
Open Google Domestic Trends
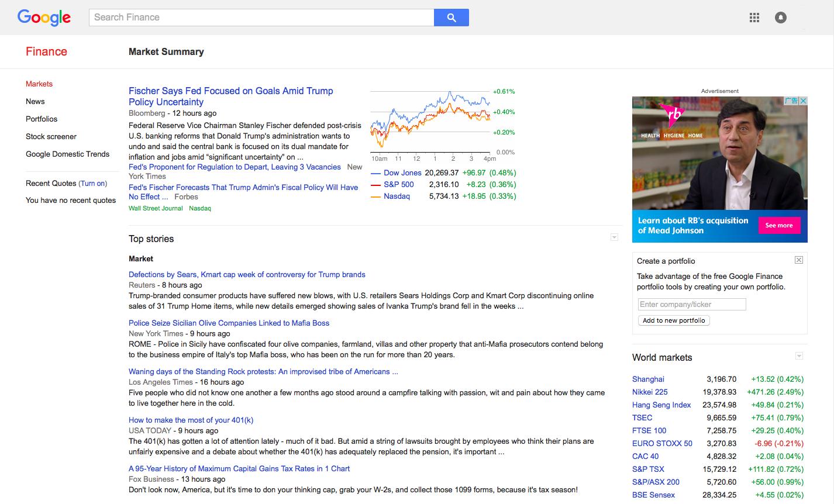[67, 154]
